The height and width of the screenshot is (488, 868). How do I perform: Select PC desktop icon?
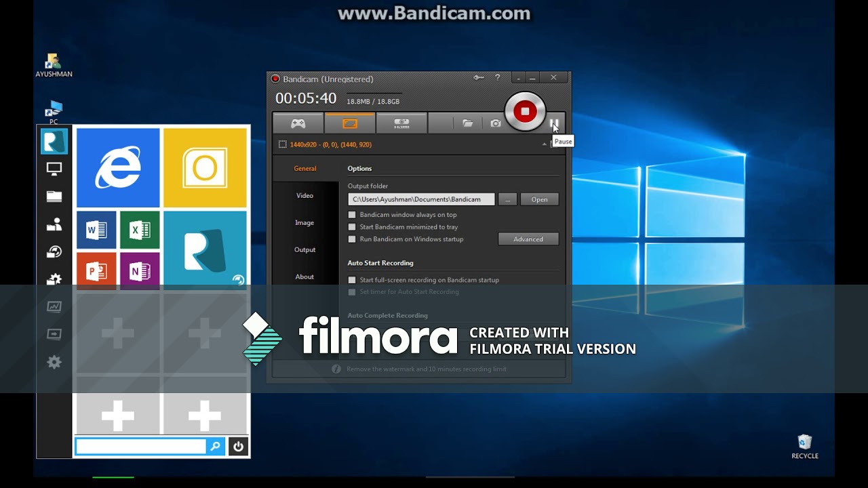pyautogui.click(x=54, y=113)
